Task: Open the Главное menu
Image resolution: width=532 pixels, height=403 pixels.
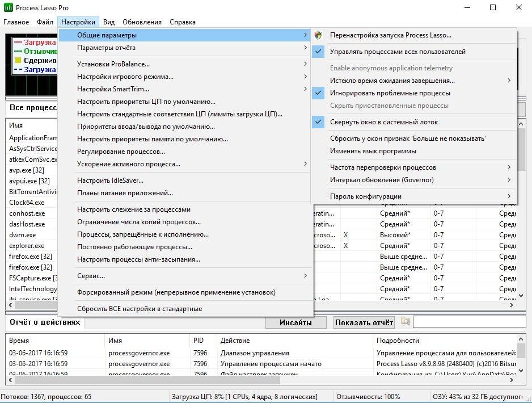Action: tap(16, 22)
